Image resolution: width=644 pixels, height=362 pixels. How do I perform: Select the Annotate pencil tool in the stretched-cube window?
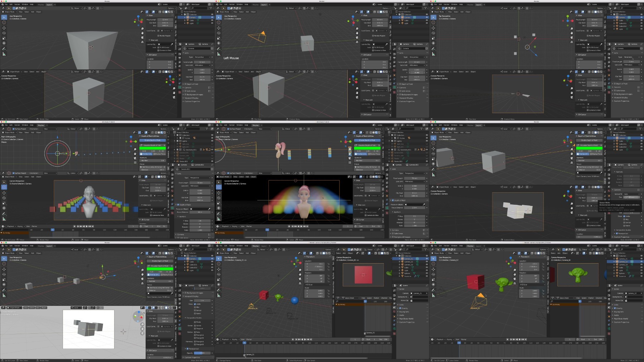pos(4,49)
